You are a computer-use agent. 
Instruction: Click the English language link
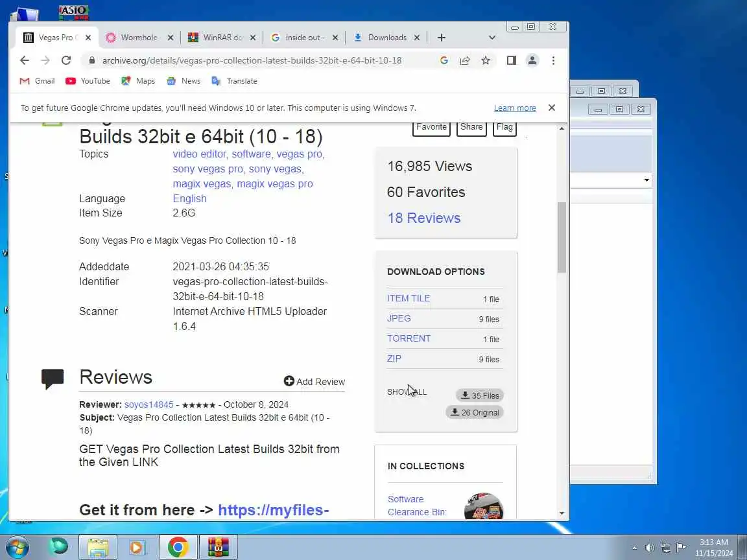coord(189,198)
